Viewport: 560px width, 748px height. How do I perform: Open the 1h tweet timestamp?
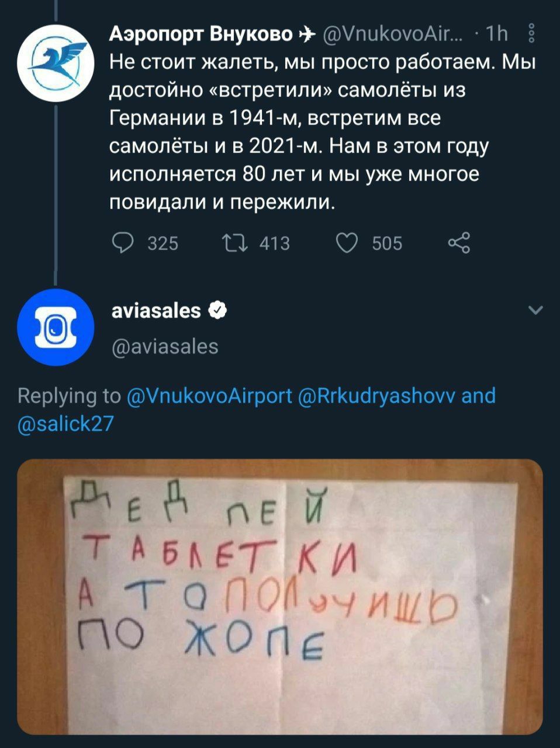pos(496,35)
